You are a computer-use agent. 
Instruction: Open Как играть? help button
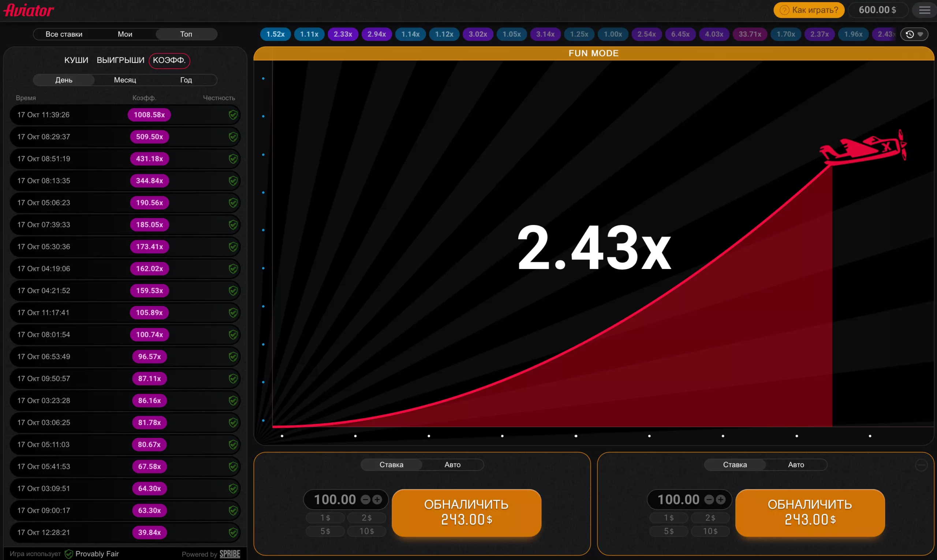point(809,10)
